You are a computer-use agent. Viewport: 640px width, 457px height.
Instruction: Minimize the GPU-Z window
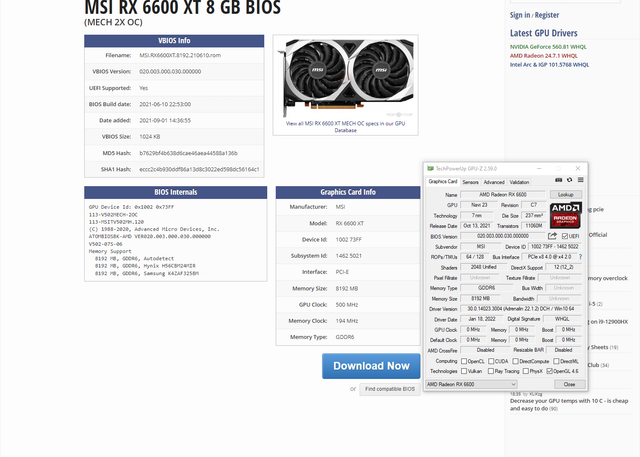(x=539, y=169)
